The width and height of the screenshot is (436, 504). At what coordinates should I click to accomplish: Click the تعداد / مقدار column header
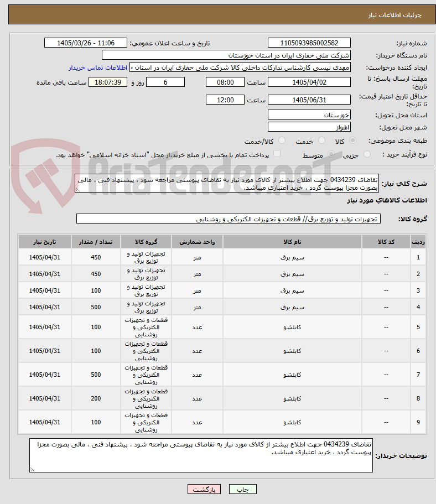[x=96, y=242]
